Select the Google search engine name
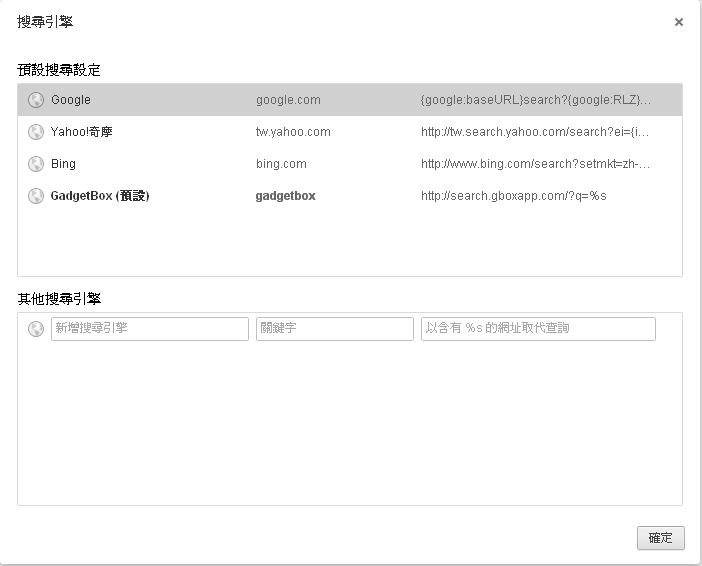 71,100
